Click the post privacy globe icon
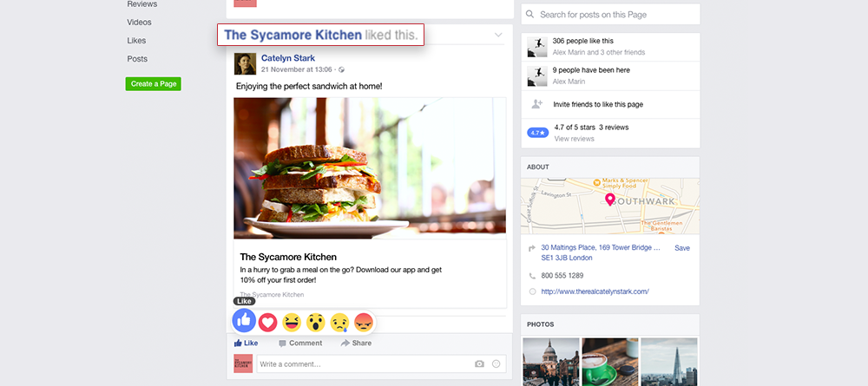 341,69
